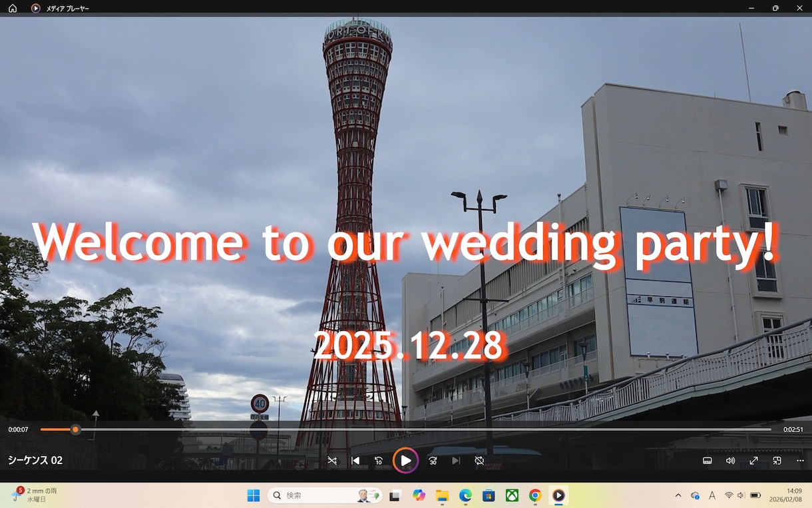Toggle repeat mode
This screenshot has height=508, width=812.
pos(479,461)
